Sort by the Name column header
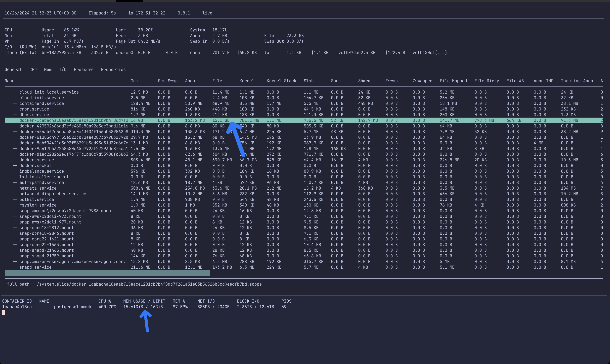Viewport: 610px width, 364px height. [10, 81]
